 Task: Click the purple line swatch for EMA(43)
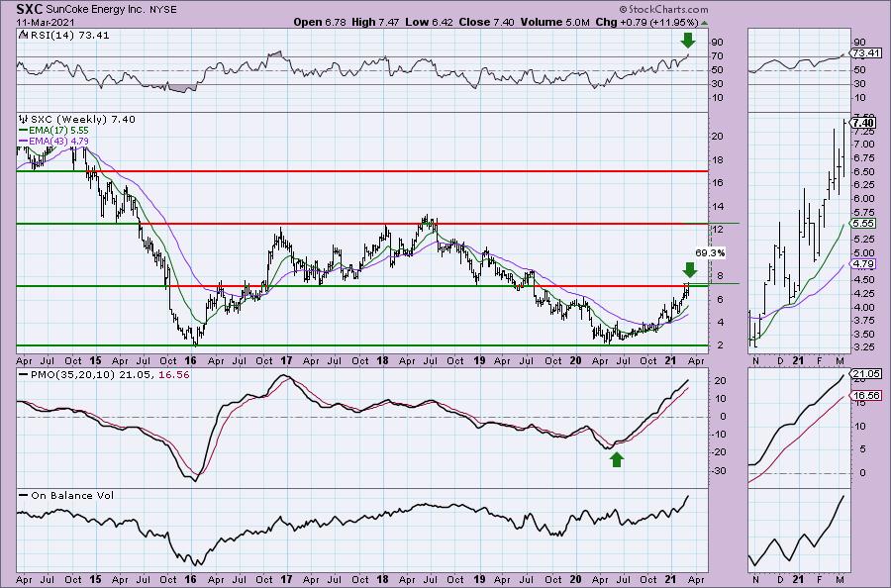(25, 141)
